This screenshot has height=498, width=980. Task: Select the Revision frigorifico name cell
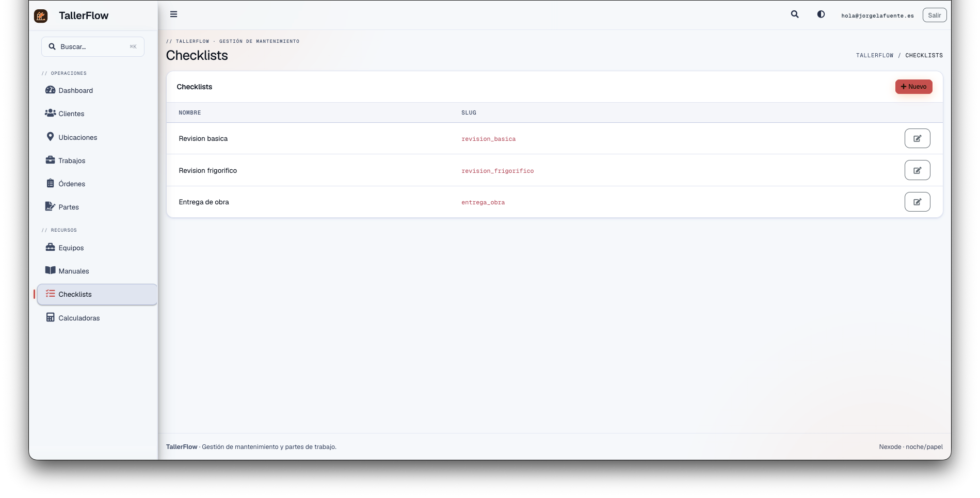[x=208, y=170]
